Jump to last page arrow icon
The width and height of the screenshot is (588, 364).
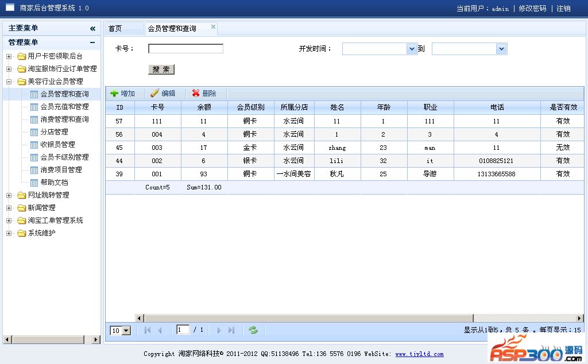pos(231,330)
